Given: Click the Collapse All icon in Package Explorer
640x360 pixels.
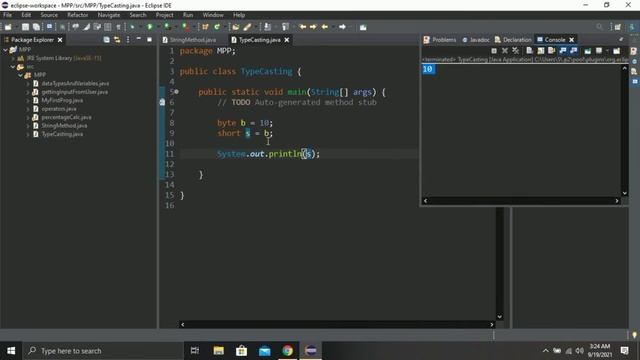Looking at the screenshot, I should tap(107, 40).
